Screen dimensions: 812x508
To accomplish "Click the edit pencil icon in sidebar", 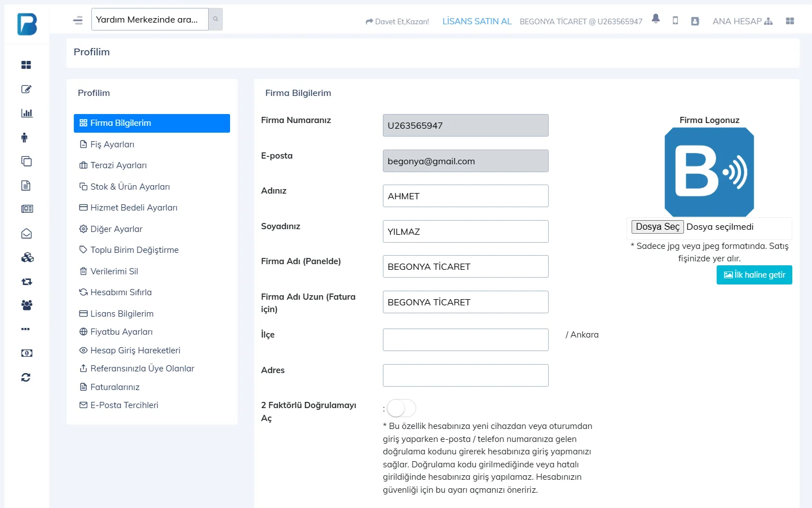I will tap(26, 89).
